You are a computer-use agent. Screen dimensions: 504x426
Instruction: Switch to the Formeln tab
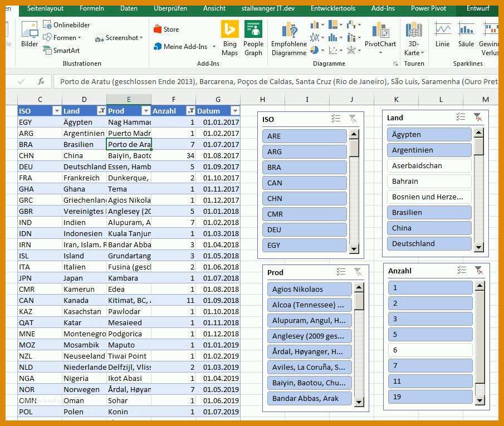(91, 8)
